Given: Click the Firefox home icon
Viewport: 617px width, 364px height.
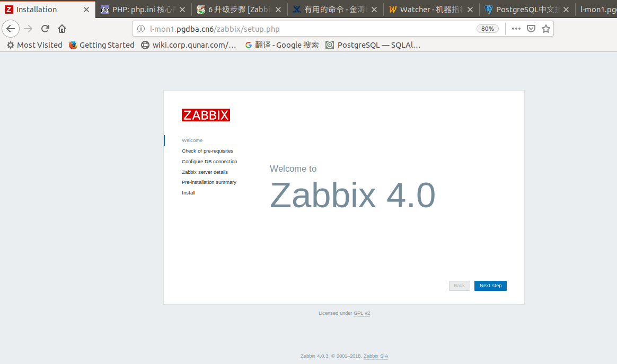Looking at the screenshot, I should pos(61,28).
